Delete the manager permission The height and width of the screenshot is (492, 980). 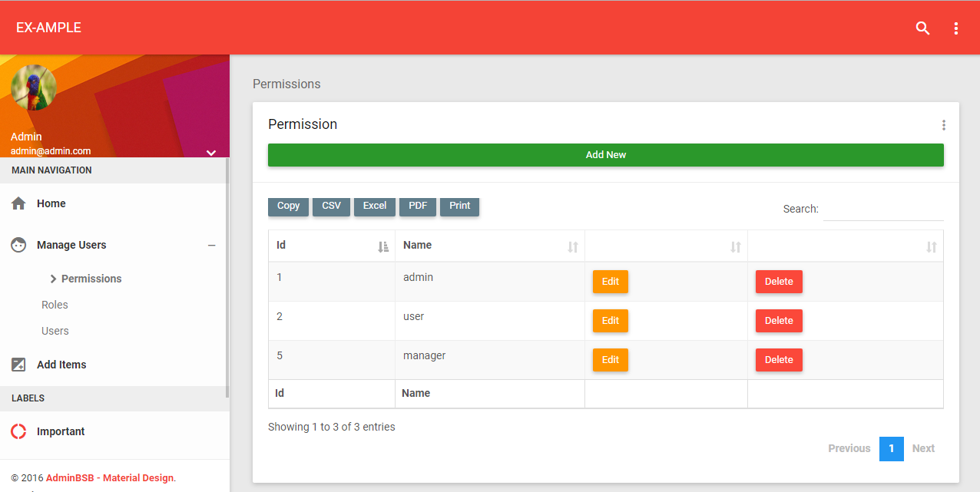click(779, 360)
